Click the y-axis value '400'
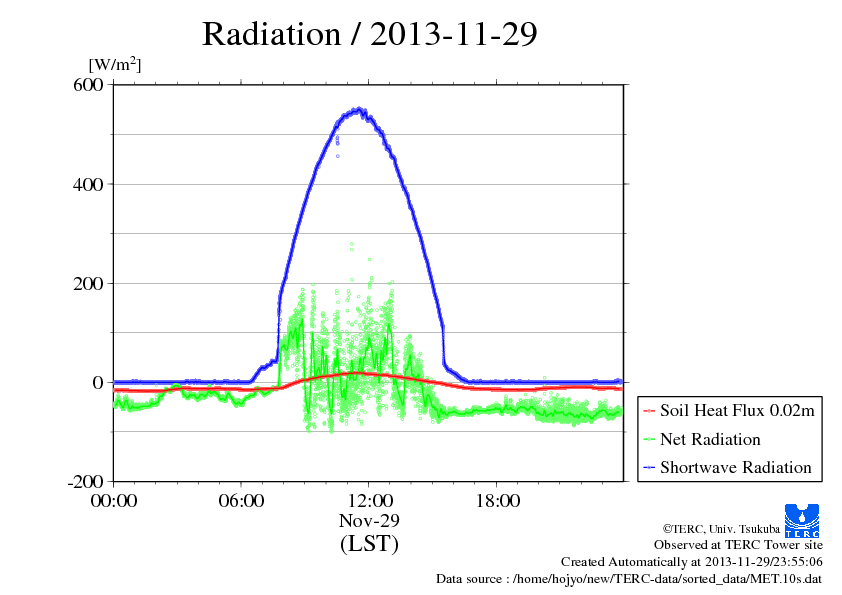The image size is (842, 595). tap(88, 184)
